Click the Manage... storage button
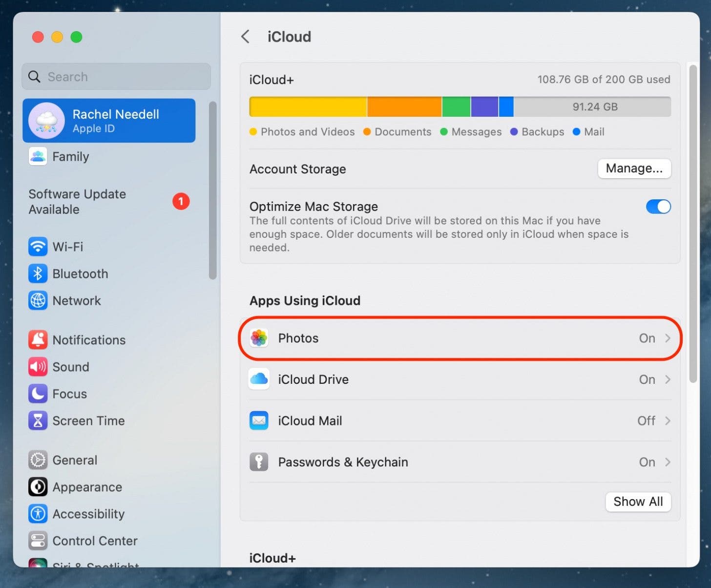The width and height of the screenshot is (711, 588). 634,168
